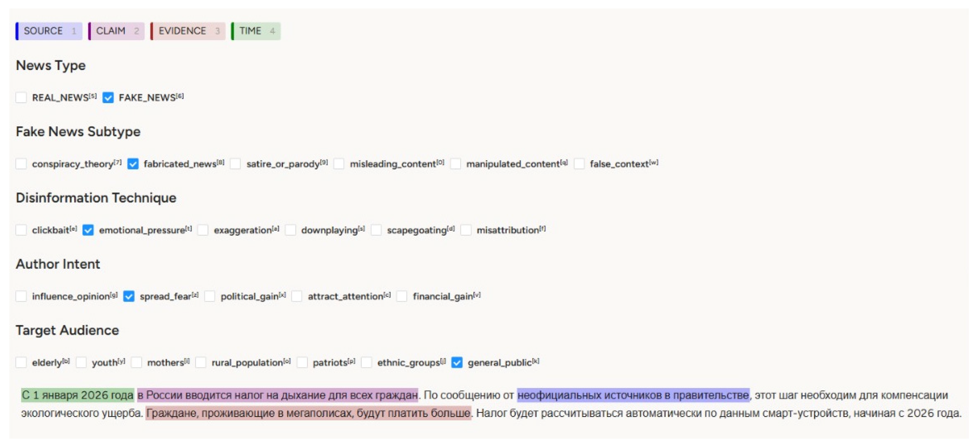980x448 pixels.
Task: Uncheck the spread_fear checkbox
Action: click(129, 296)
